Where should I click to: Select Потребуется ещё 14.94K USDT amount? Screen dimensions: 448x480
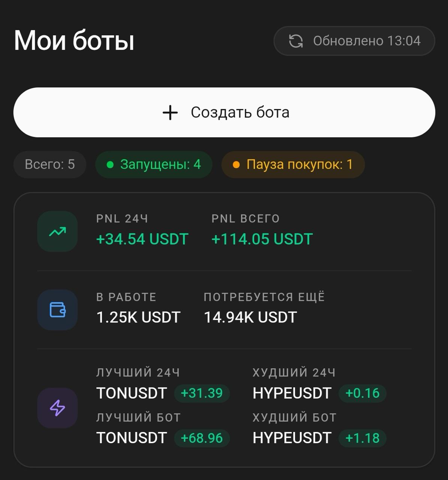(x=250, y=317)
